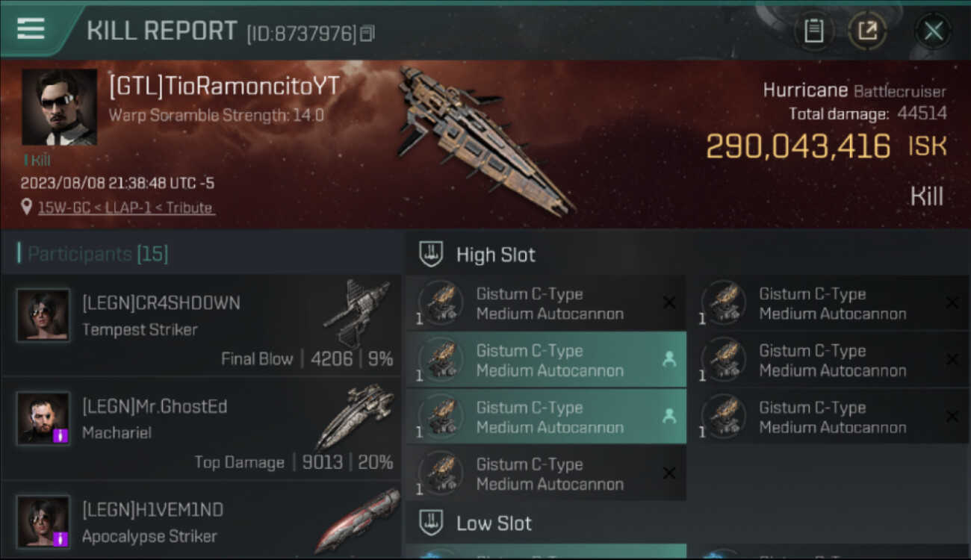Select participant Mr.GhostEd Machariel
The width and height of the screenshot is (971, 560).
click(201, 429)
